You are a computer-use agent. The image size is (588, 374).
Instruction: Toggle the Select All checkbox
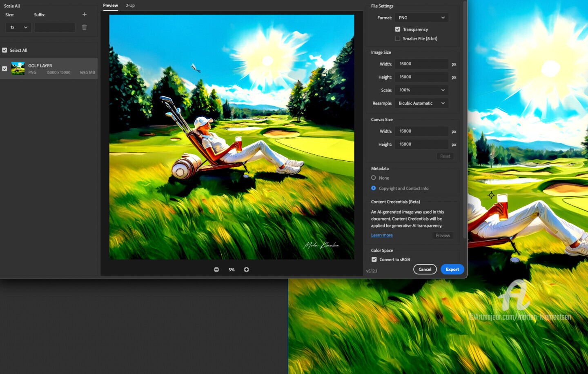4,50
